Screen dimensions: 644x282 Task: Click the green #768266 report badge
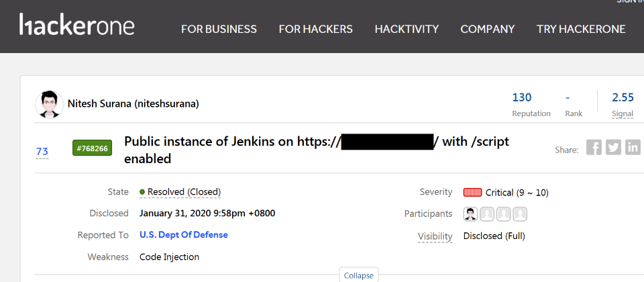[93, 148]
